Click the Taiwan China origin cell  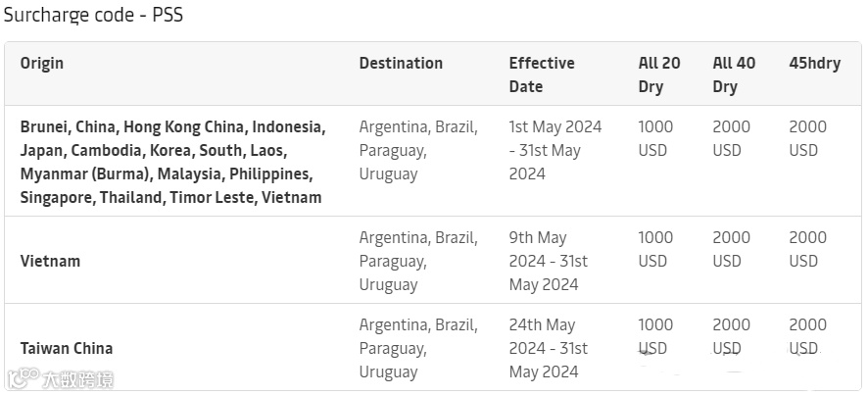pyautogui.click(x=67, y=349)
